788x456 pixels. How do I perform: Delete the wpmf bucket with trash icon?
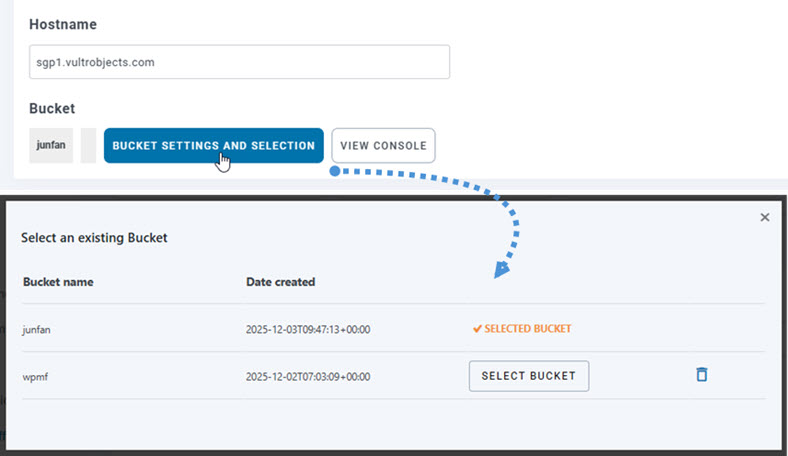702,375
